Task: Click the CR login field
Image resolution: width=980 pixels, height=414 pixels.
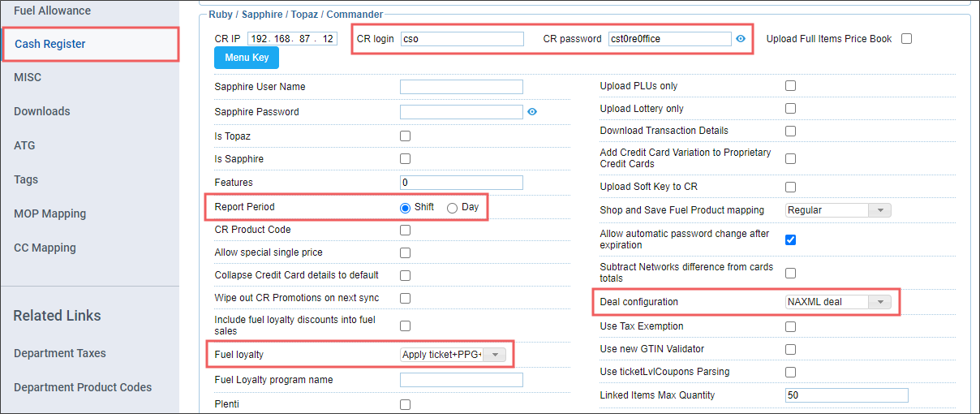Action: coord(462,39)
